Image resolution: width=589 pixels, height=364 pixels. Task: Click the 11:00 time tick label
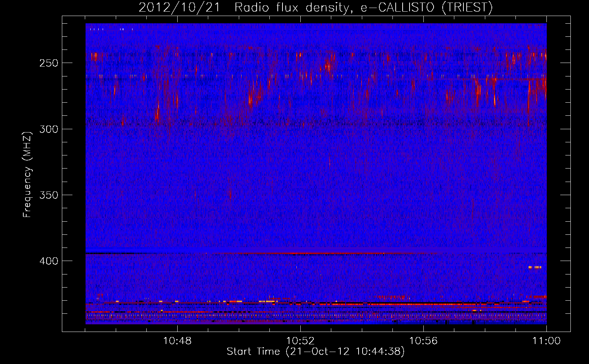[546, 341]
